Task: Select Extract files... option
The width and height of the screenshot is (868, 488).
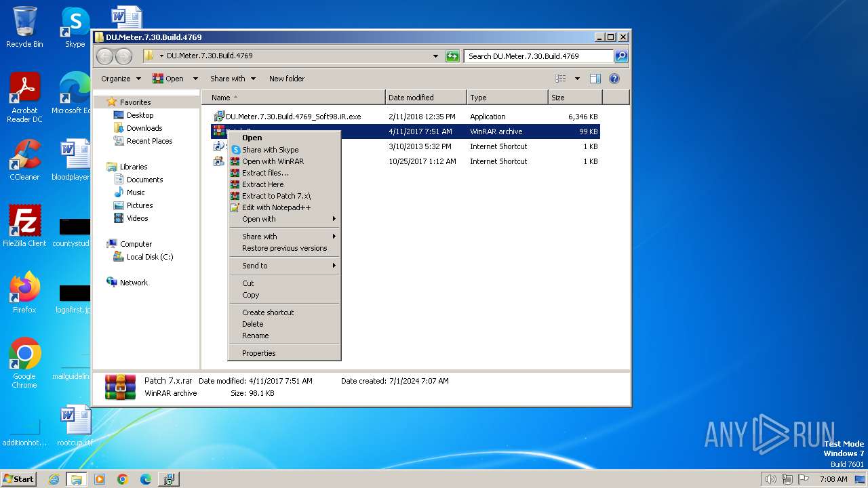Action: click(284, 173)
